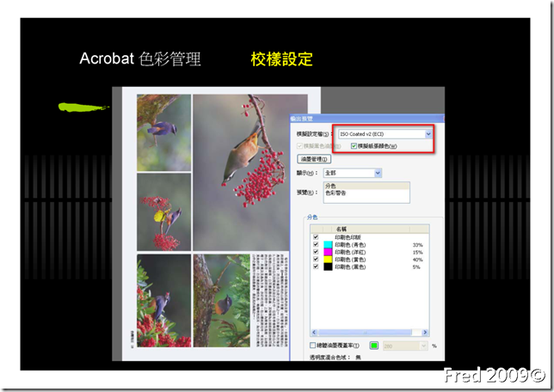
Task: Click the 15% magenta value
Action: click(417, 252)
